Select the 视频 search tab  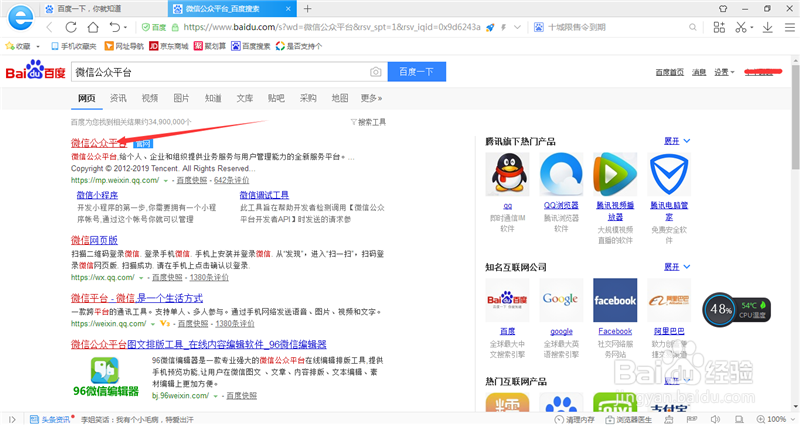(x=149, y=98)
